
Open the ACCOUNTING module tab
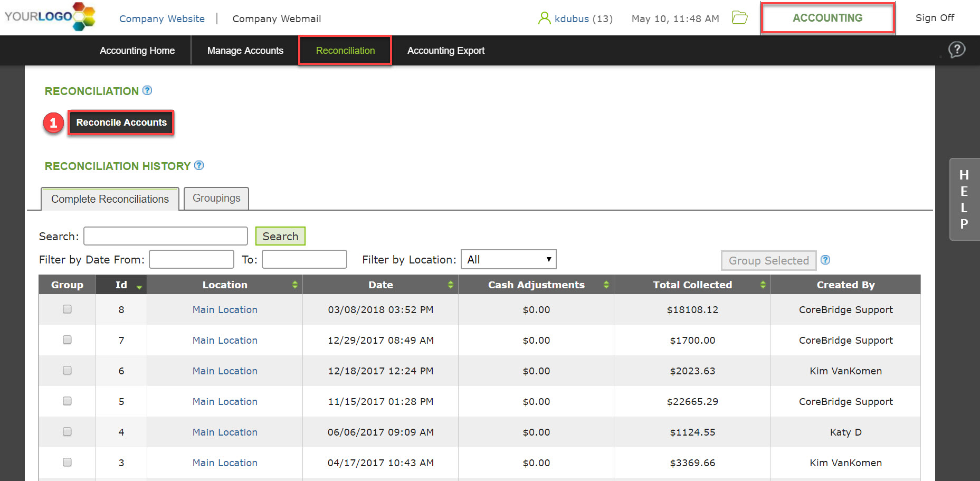point(827,18)
